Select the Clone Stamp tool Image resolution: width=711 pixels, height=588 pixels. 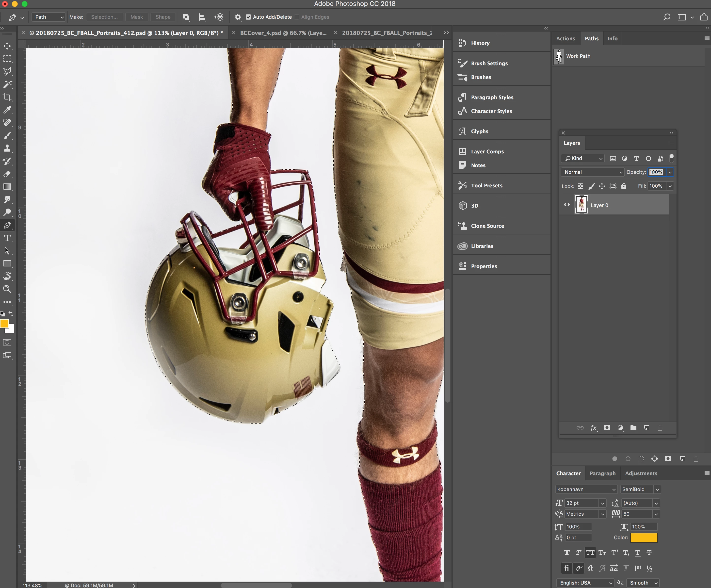coord(7,148)
